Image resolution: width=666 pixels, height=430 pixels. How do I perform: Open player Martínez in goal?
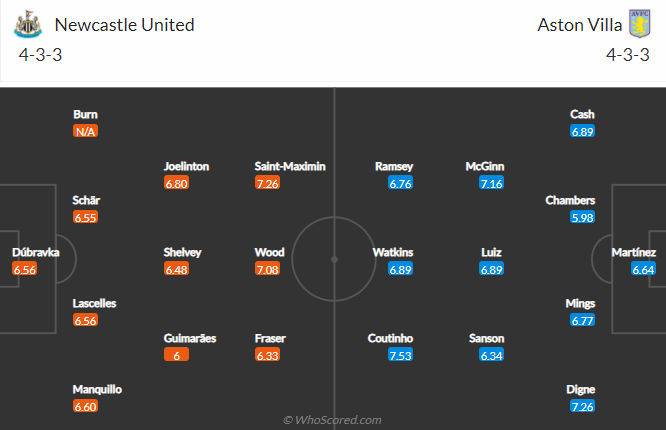[634, 252]
